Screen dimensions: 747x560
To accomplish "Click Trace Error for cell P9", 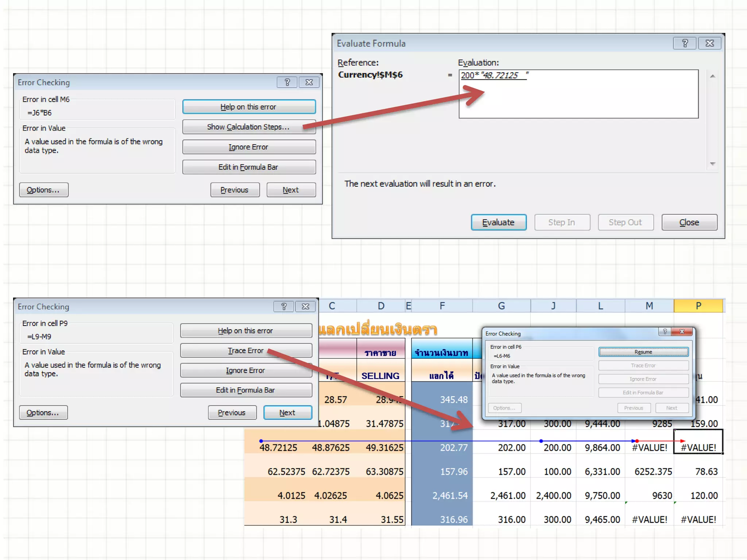I will 246,351.
